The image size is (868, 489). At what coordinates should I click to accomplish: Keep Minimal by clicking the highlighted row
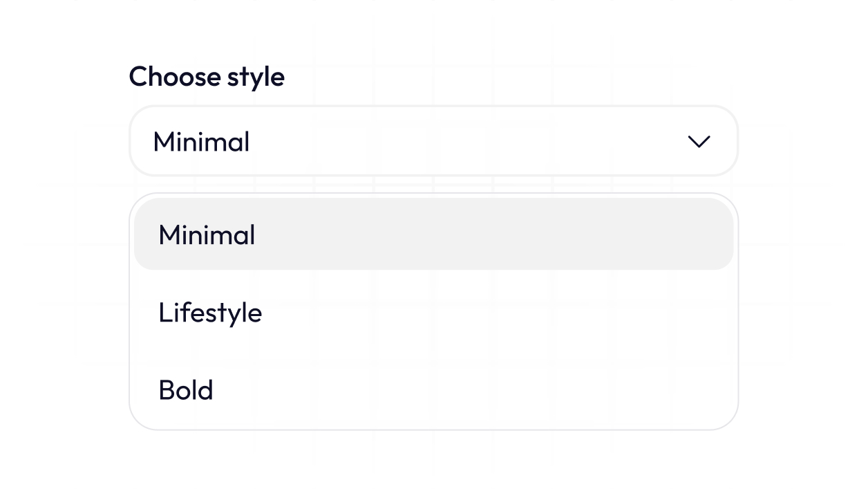click(433, 234)
